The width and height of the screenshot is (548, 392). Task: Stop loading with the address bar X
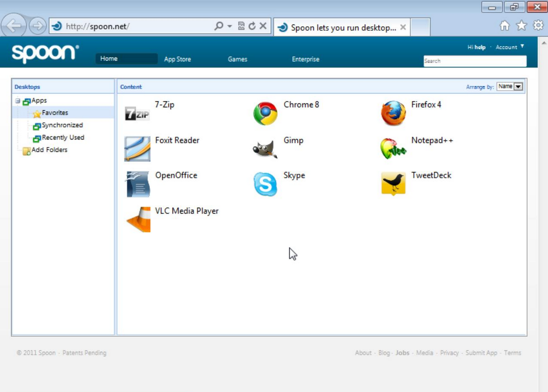[x=263, y=26]
